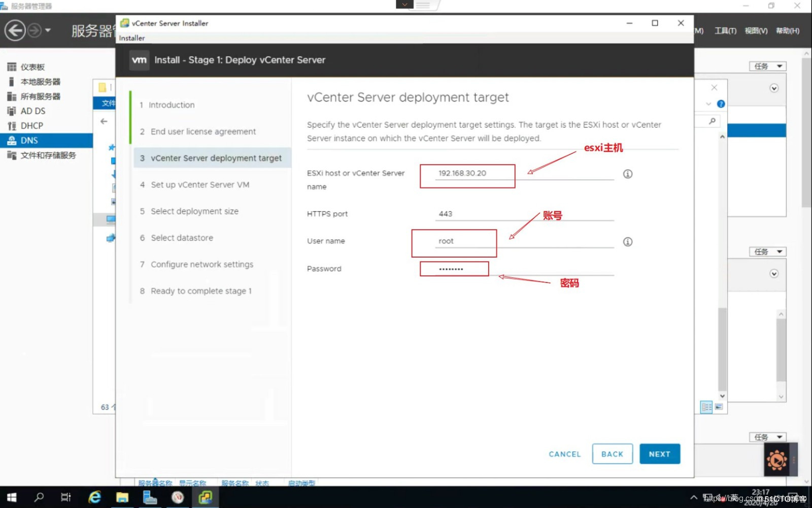Click the blue help question mark icon

(721, 104)
